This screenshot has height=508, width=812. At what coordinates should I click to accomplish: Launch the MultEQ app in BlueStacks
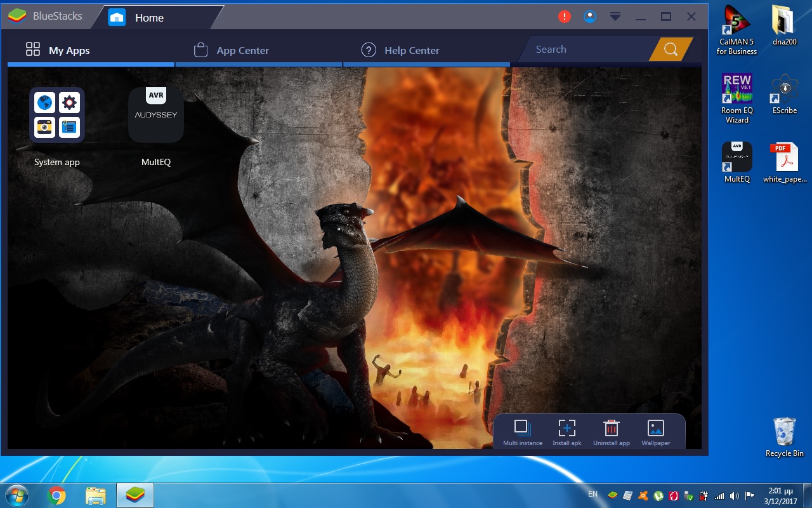click(156, 115)
